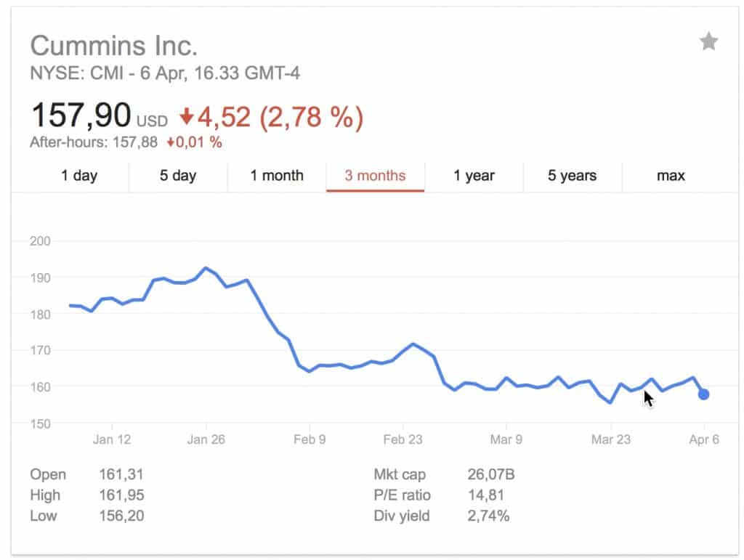Click the Jan 26 date label

[x=206, y=439]
